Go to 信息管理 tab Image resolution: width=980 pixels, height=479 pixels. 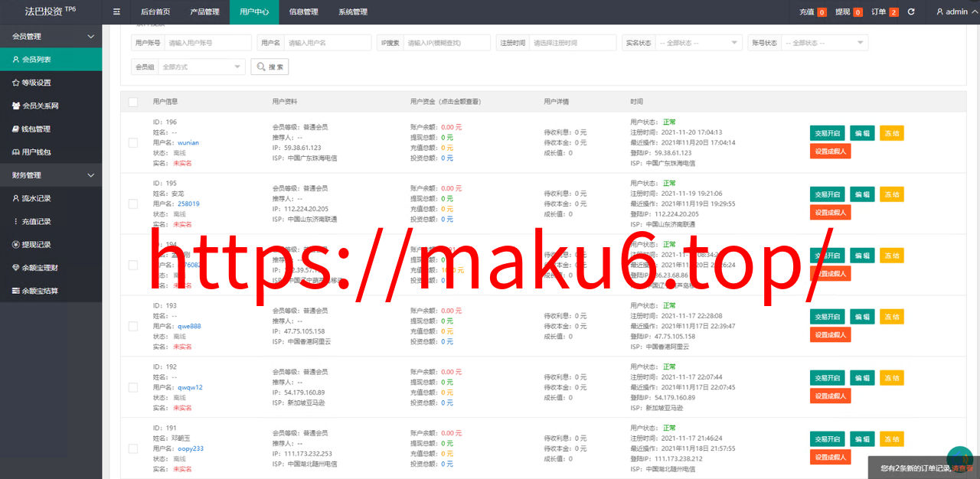[x=304, y=12]
